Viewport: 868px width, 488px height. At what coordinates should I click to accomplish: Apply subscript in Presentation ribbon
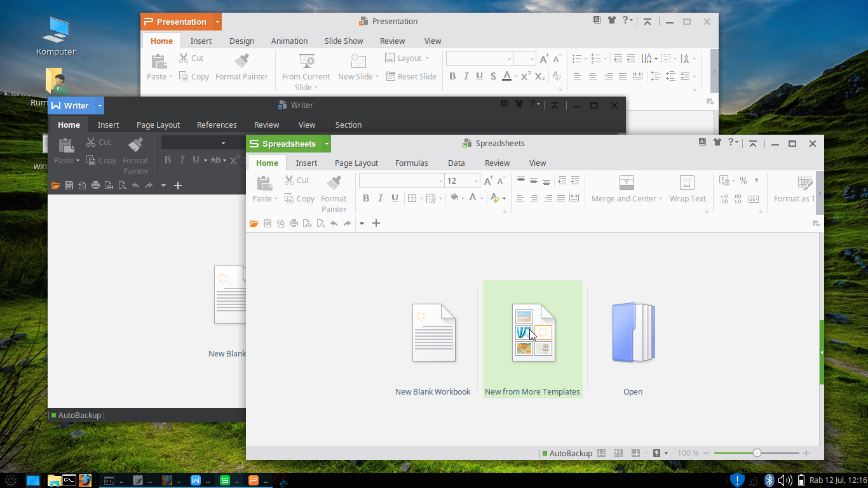click(540, 76)
